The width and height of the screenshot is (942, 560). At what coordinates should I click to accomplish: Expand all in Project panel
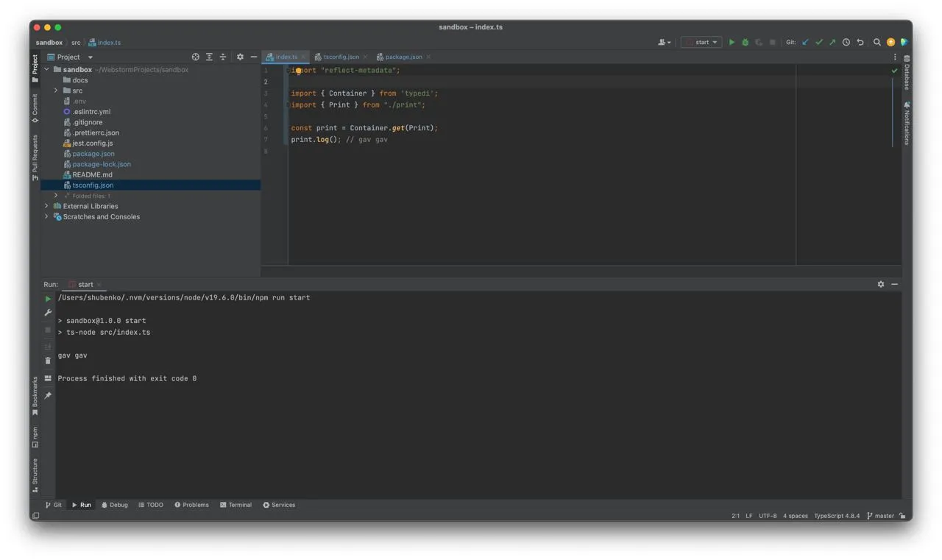click(x=209, y=57)
